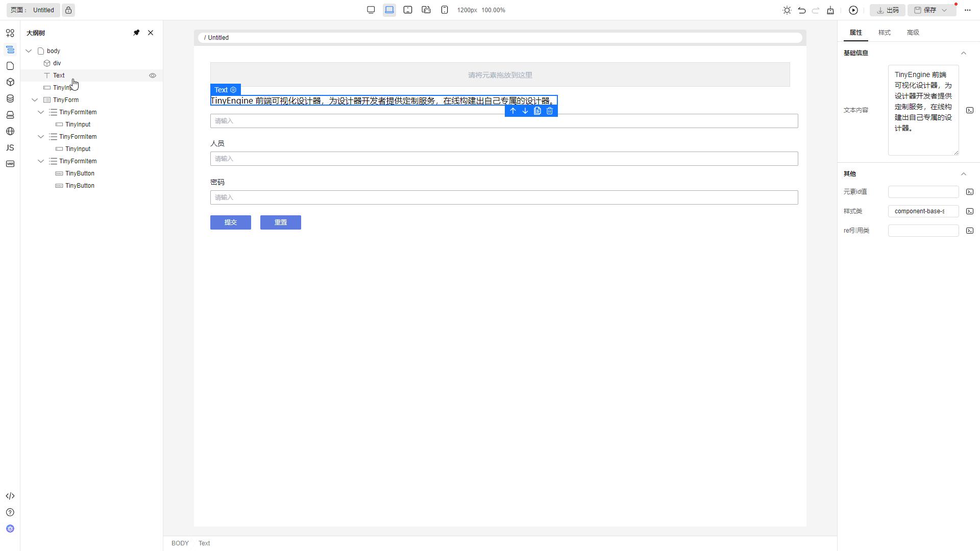Viewport: 980px width, 551px height.
Task: Open the help question mark icon
Action: [10, 512]
